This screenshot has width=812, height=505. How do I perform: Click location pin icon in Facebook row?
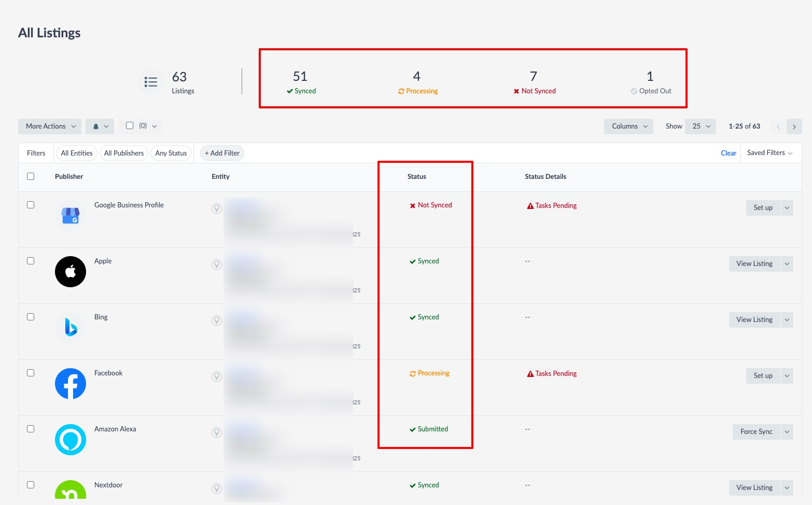(217, 376)
